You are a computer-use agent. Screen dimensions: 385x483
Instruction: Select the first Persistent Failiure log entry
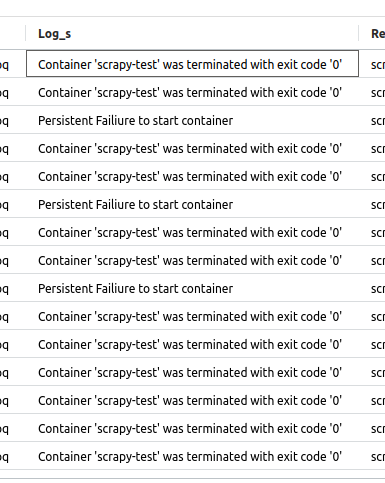192,120
